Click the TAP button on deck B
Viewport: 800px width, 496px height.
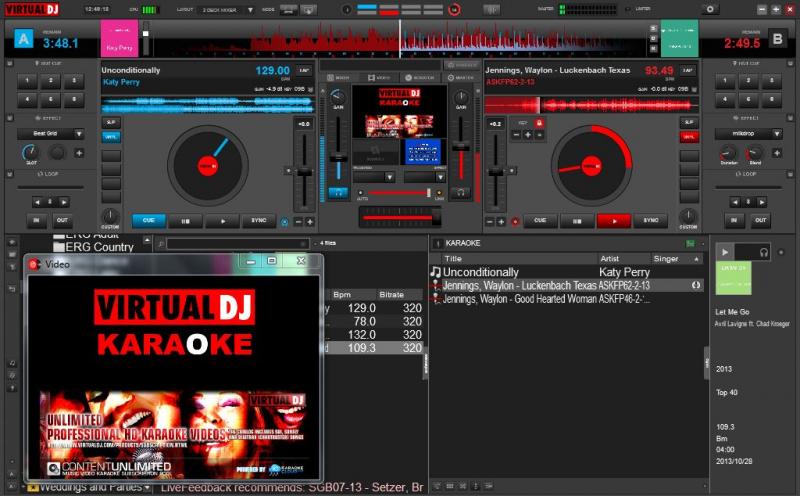[687, 70]
